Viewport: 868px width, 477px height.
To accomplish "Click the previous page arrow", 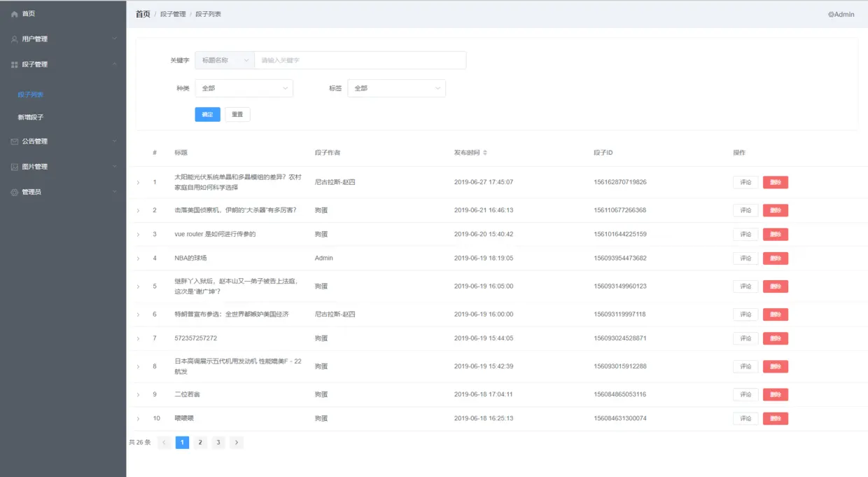I will point(164,443).
